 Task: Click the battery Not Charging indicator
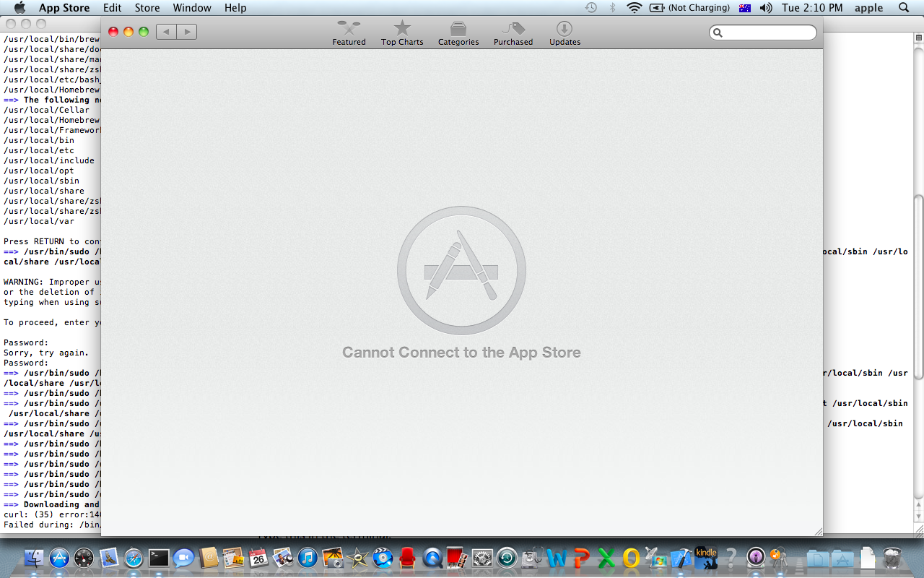[x=690, y=8]
